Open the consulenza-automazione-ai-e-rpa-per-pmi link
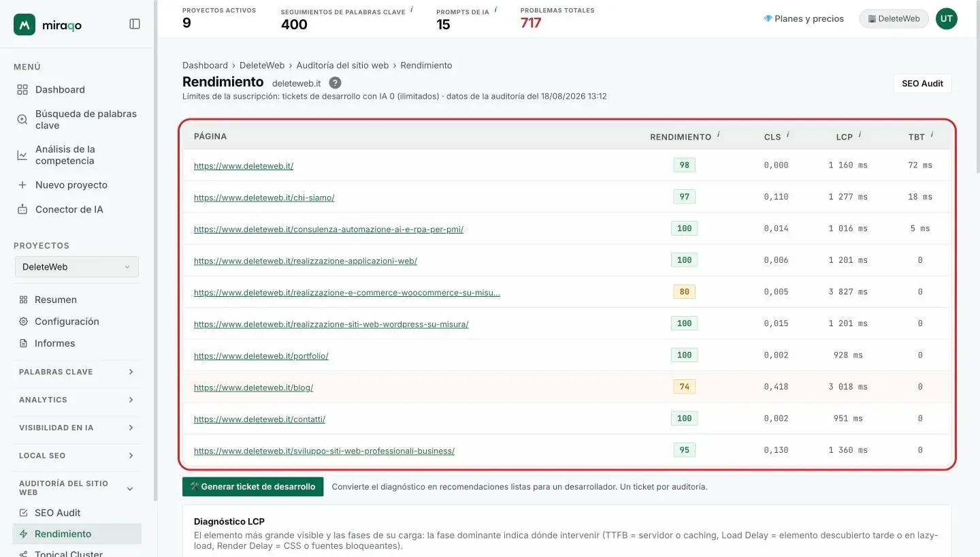The width and height of the screenshot is (980, 557). pos(329,229)
